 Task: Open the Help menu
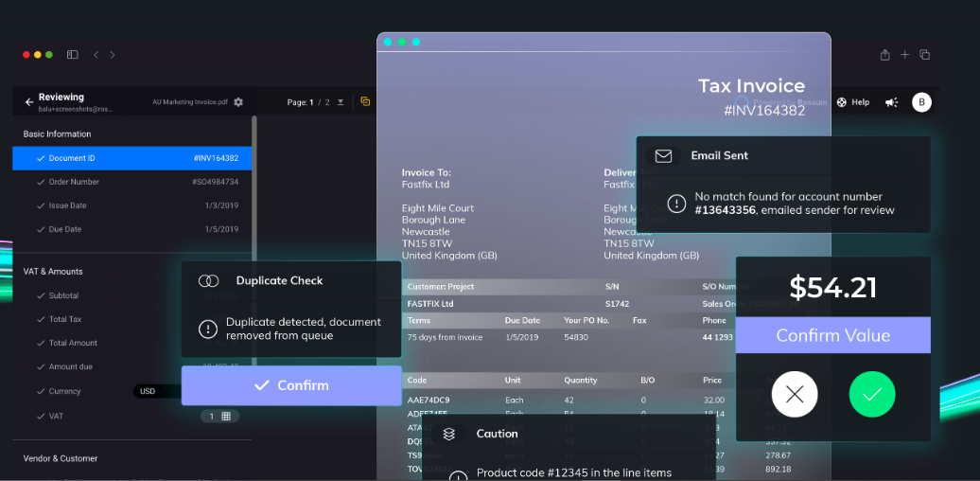[x=853, y=102]
